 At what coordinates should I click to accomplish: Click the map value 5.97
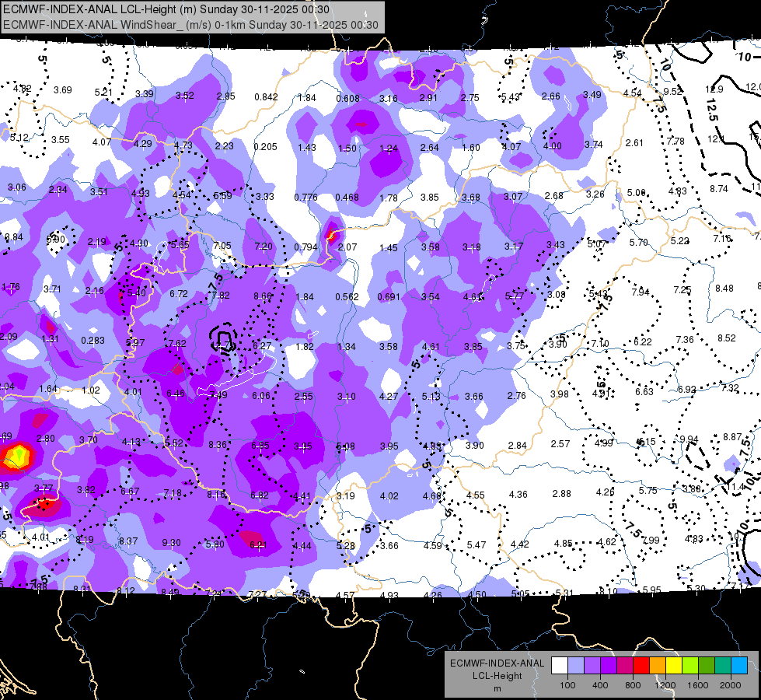(x=135, y=342)
